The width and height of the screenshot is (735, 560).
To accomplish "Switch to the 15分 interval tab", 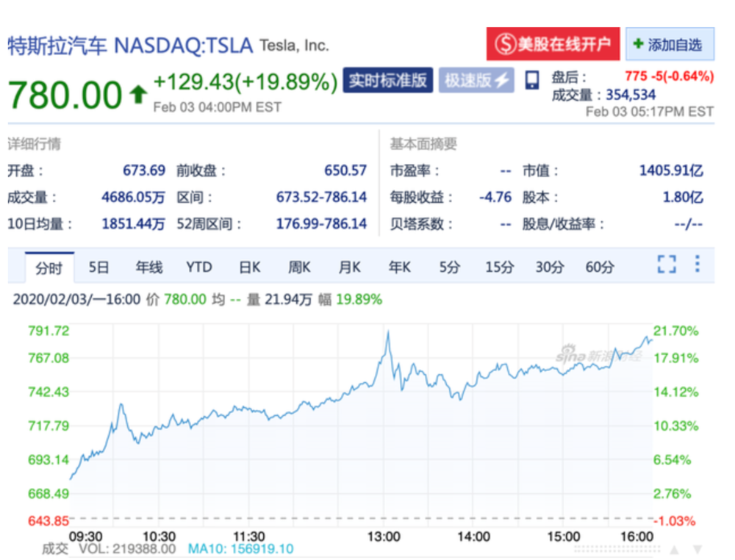I will 500,268.
